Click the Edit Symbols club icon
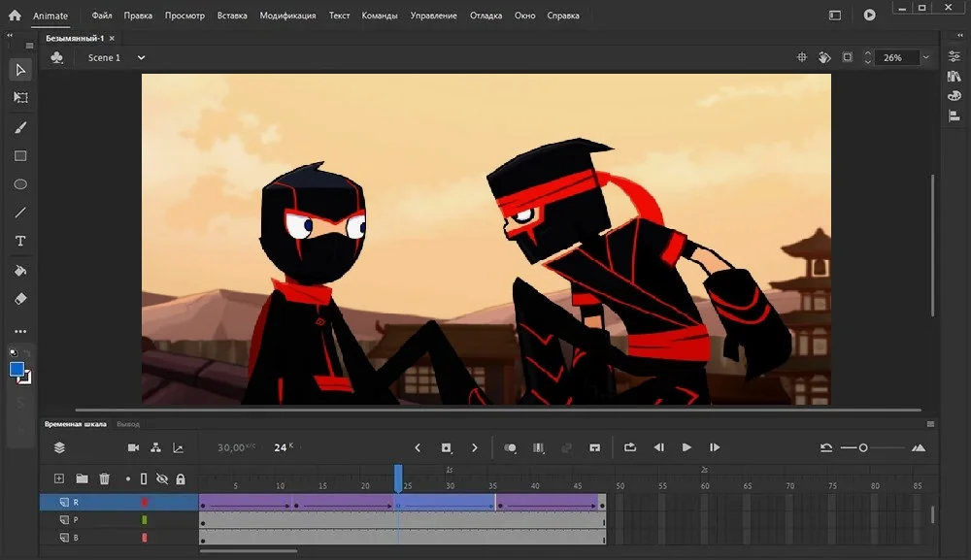Screen dimensions: 971x560 click(x=57, y=57)
